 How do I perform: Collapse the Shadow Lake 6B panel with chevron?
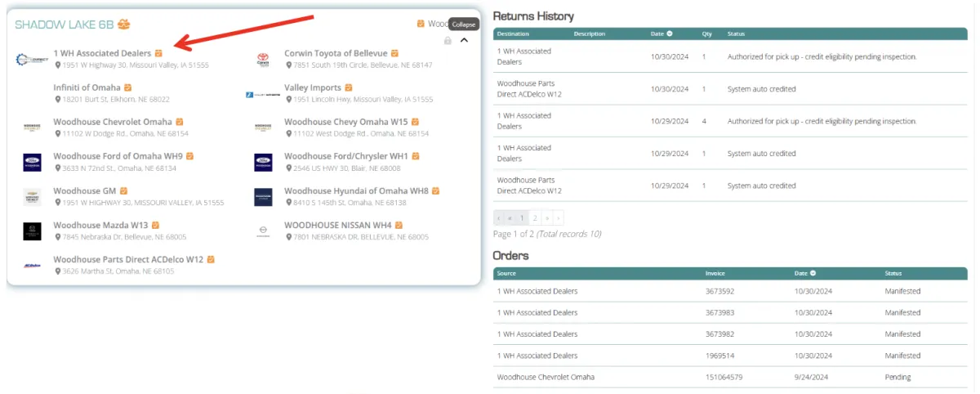click(465, 40)
